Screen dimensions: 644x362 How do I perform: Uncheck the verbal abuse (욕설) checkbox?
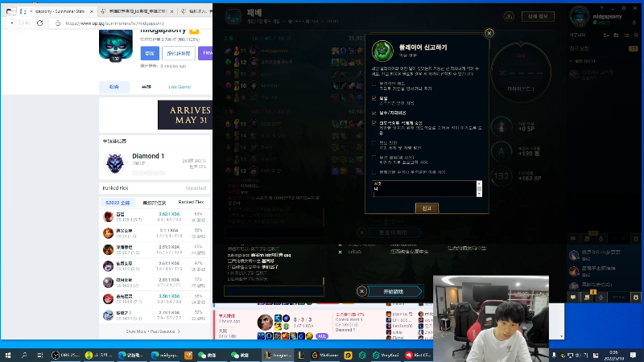(374, 98)
